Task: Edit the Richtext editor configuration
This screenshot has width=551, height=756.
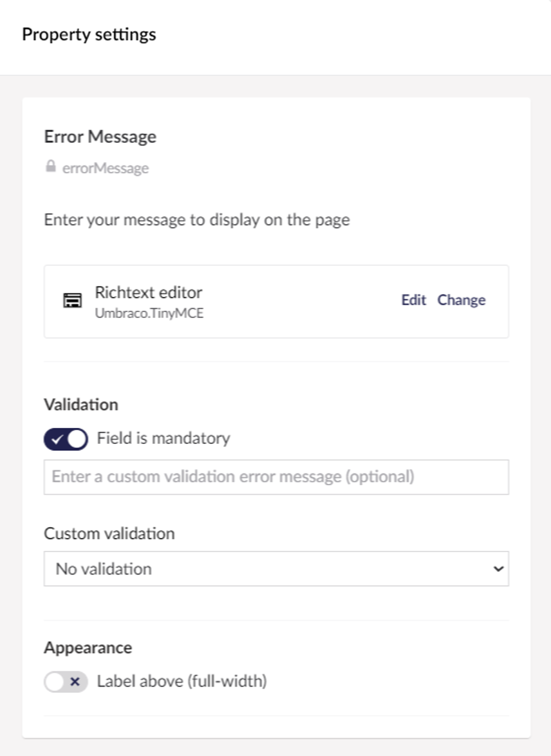Action: tap(414, 300)
